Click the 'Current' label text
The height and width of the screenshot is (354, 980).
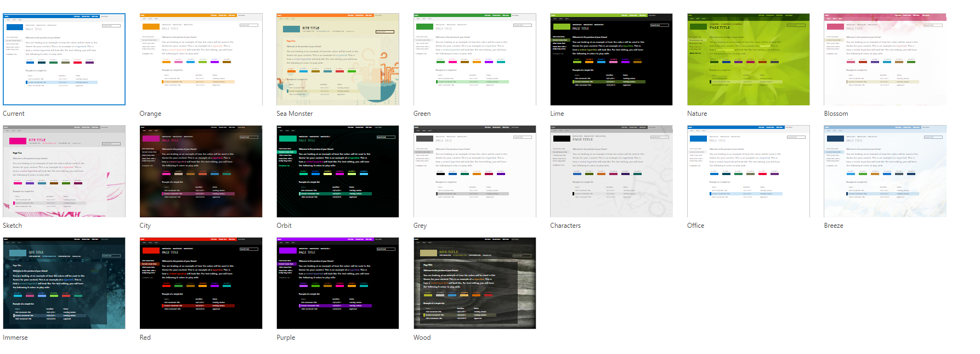pos(14,114)
